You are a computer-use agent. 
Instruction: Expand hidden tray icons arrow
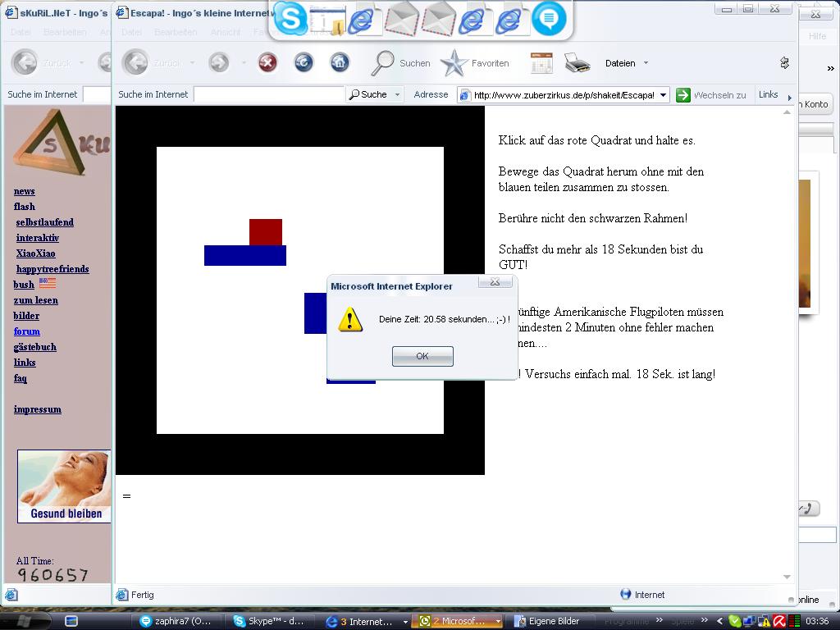[x=719, y=622]
